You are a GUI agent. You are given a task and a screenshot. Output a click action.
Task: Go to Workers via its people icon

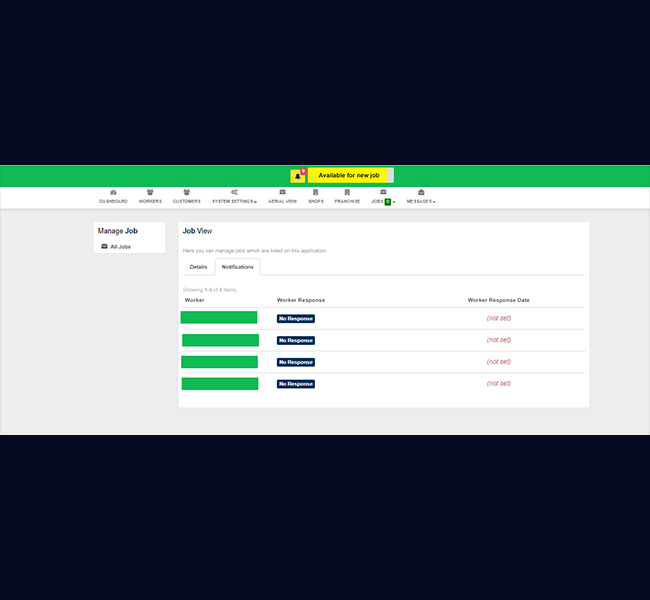(150, 192)
